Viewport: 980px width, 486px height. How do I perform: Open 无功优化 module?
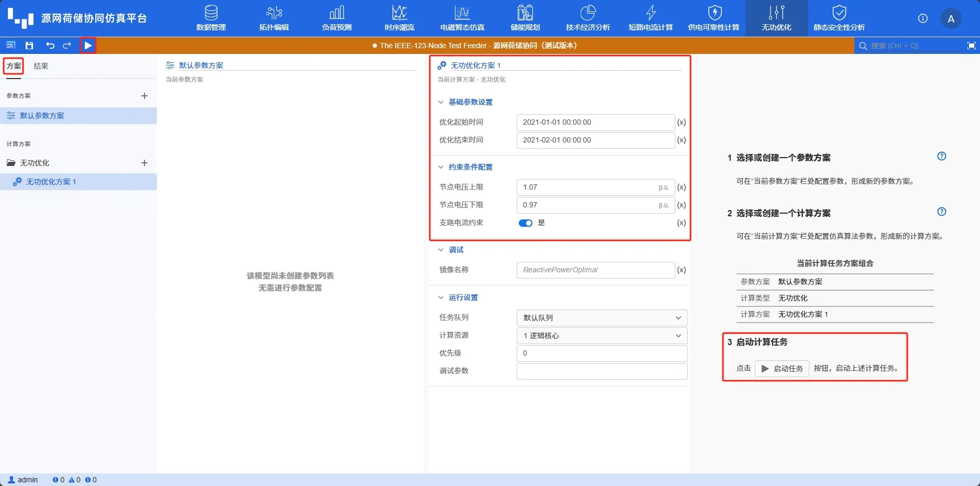click(x=776, y=18)
